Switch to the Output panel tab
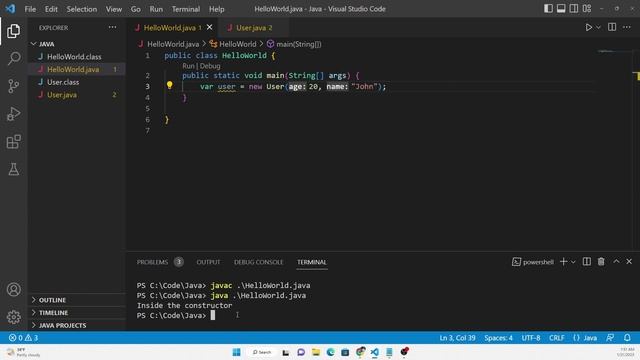This screenshot has width=640, height=360. [208, 262]
